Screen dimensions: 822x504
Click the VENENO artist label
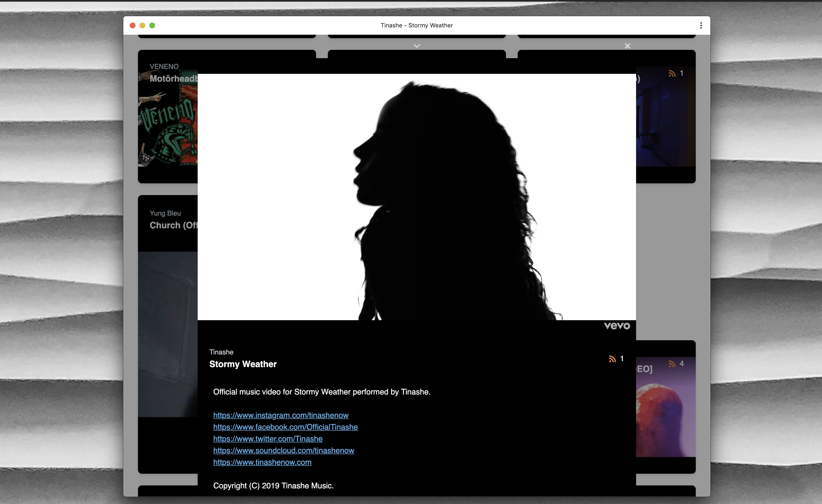point(164,66)
